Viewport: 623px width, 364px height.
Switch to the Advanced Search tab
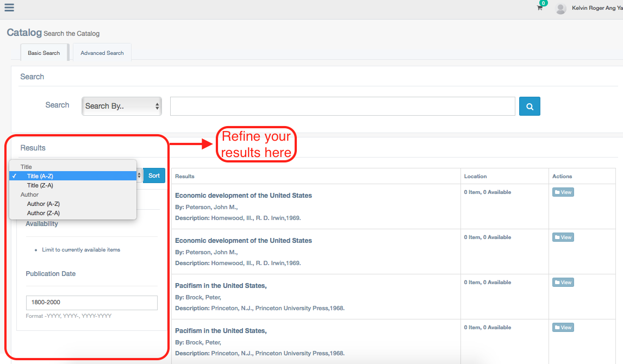[x=102, y=53]
